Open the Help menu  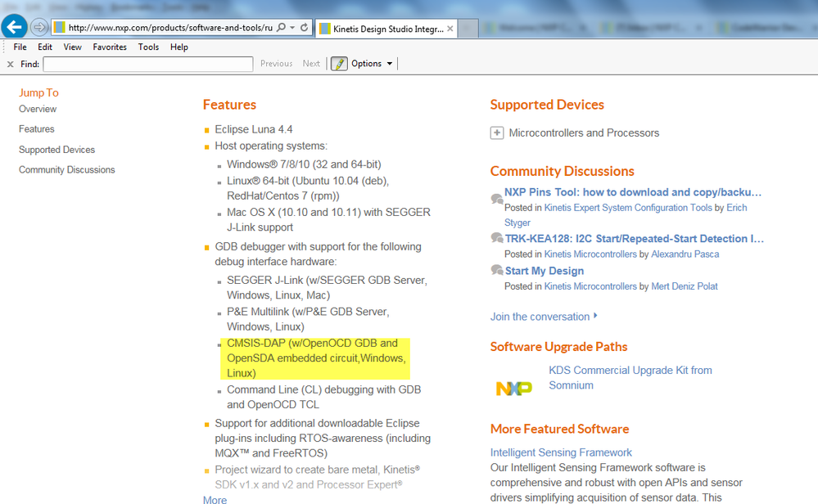point(179,47)
